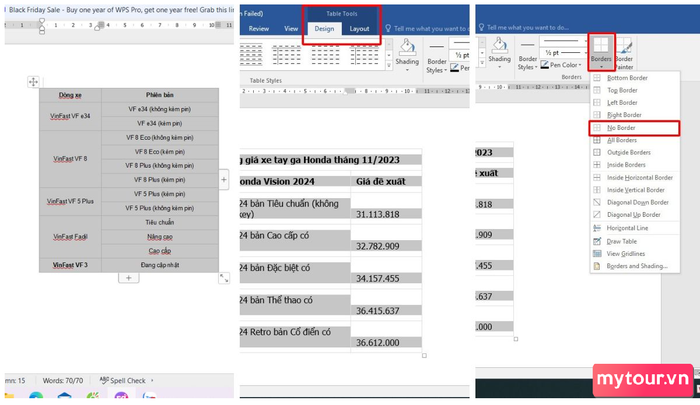Choose Top Border from the Borders menu
700x405 pixels.
click(x=634, y=90)
